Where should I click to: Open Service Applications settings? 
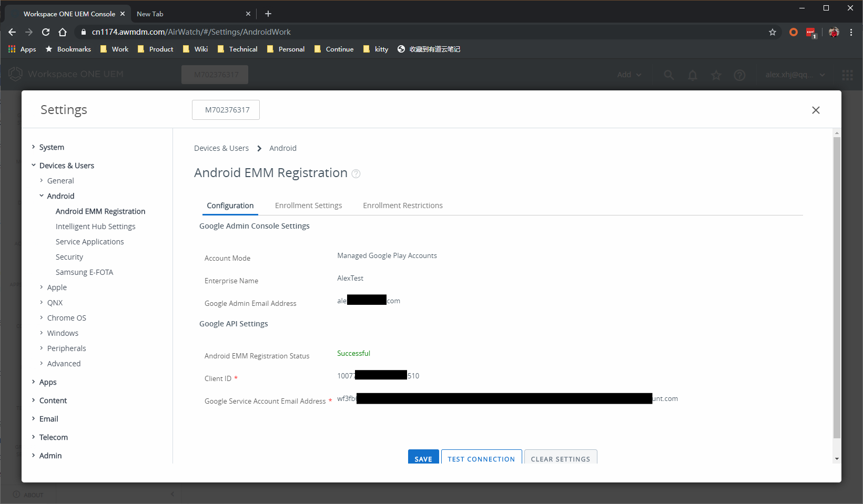point(90,242)
